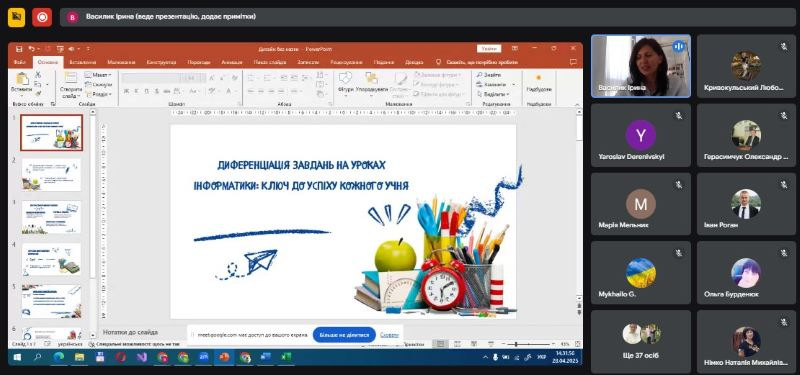Switch to the Конструктор ribbon tab
Screen dimensions: 800x375
pyautogui.click(x=161, y=62)
